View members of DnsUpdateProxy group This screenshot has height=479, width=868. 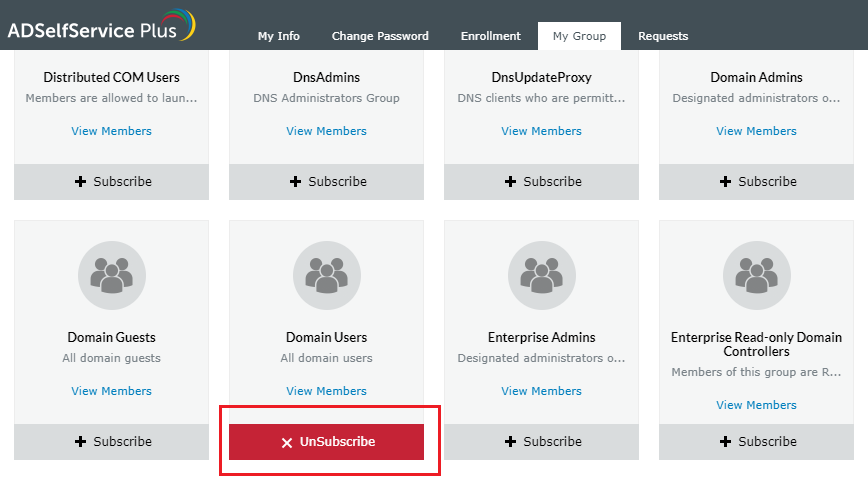tap(542, 131)
